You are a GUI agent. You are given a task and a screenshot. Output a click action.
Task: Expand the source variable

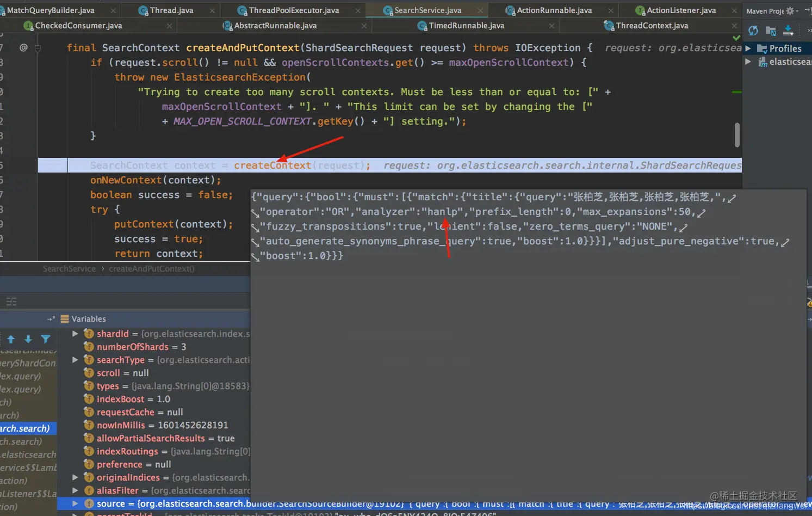coord(76,503)
